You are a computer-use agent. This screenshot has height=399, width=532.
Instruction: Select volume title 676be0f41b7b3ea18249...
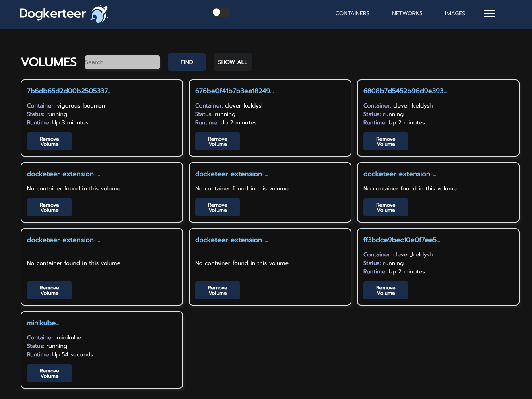(x=234, y=91)
